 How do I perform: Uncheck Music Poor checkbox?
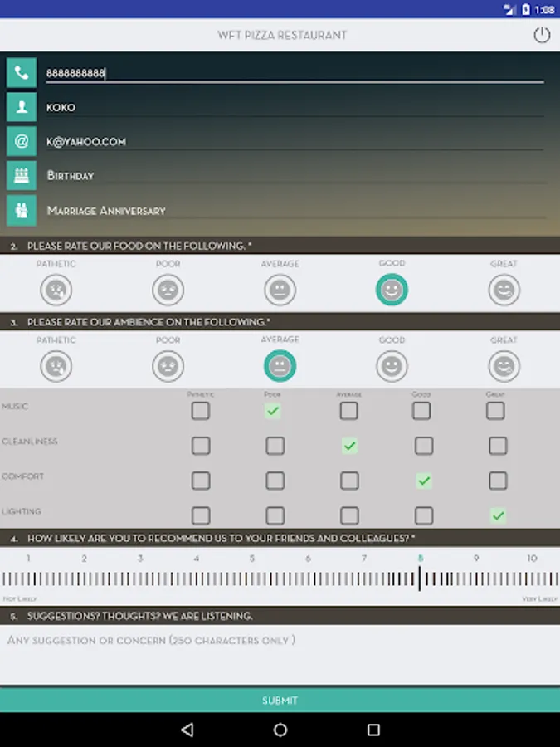click(x=273, y=411)
